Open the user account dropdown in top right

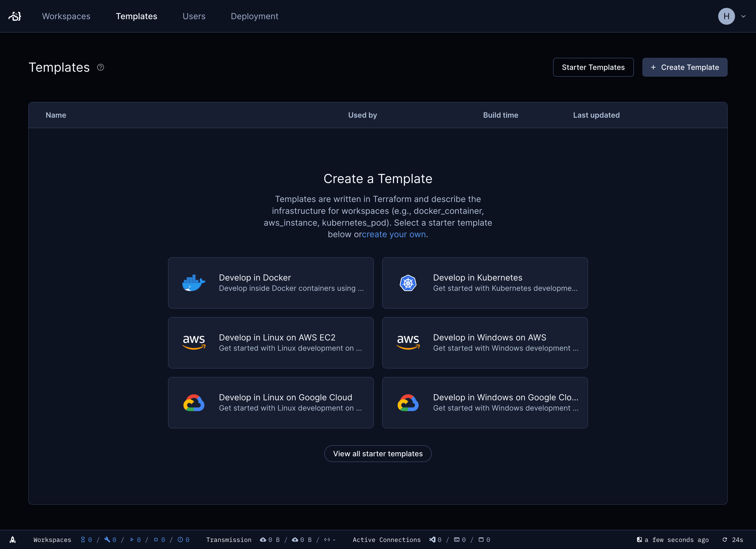tap(732, 16)
